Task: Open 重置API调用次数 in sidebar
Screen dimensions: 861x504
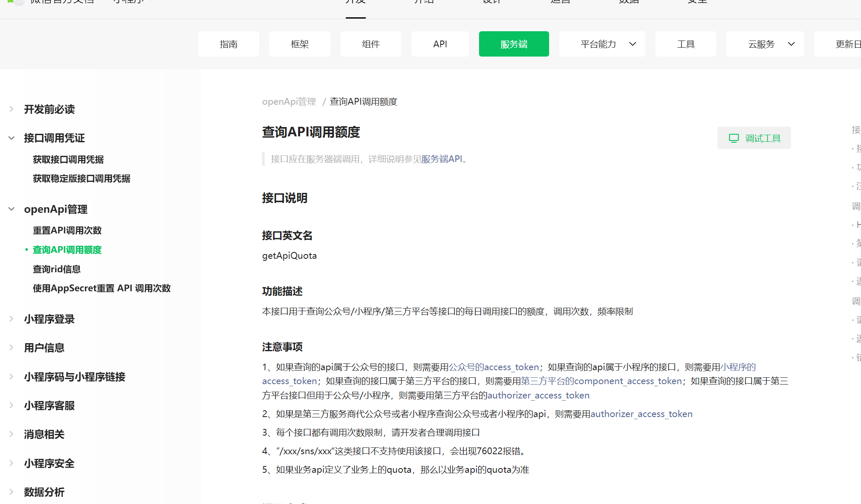Action: pos(67,230)
